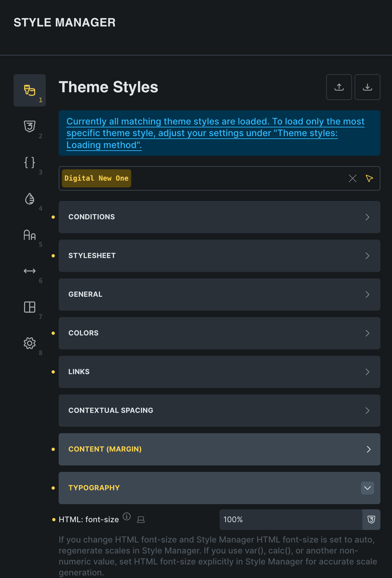Open the Content (Margin) section

[219, 449]
